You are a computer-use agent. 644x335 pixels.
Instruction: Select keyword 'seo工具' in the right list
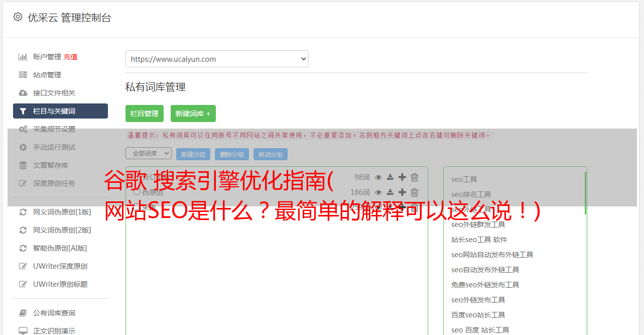(464, 179)
